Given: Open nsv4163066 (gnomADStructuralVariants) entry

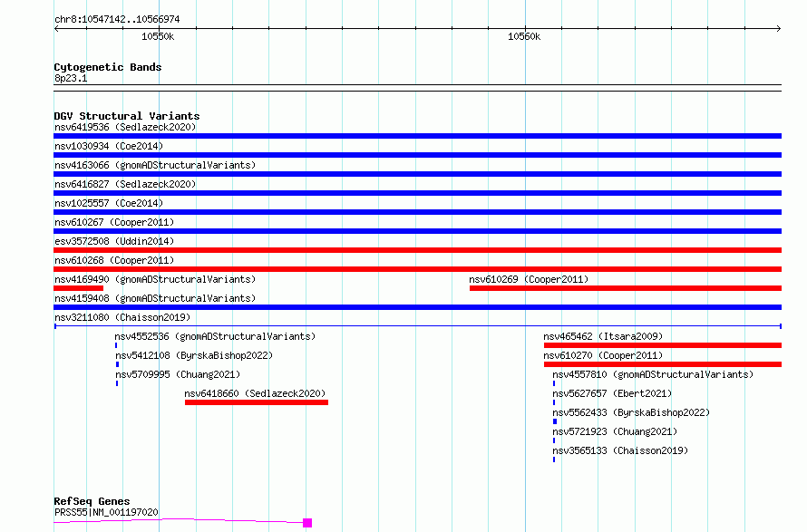Looking at the screenshot, I should pos(155,165).
